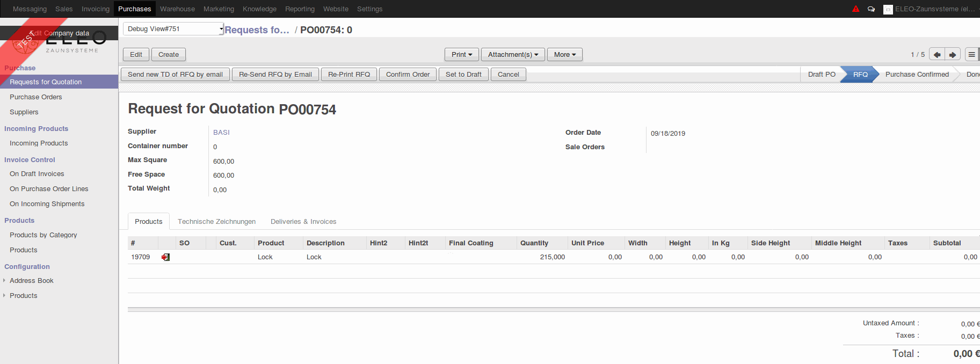The height and width of the screenshot is (364, 980).
Task: Click the Cancel button
Action: (508, 75)
